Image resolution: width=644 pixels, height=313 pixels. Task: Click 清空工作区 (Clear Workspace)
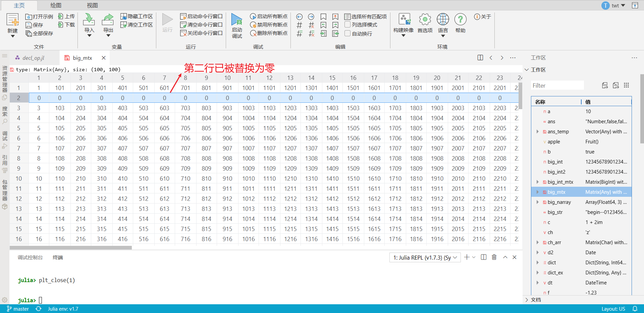[x=137, y=25]
